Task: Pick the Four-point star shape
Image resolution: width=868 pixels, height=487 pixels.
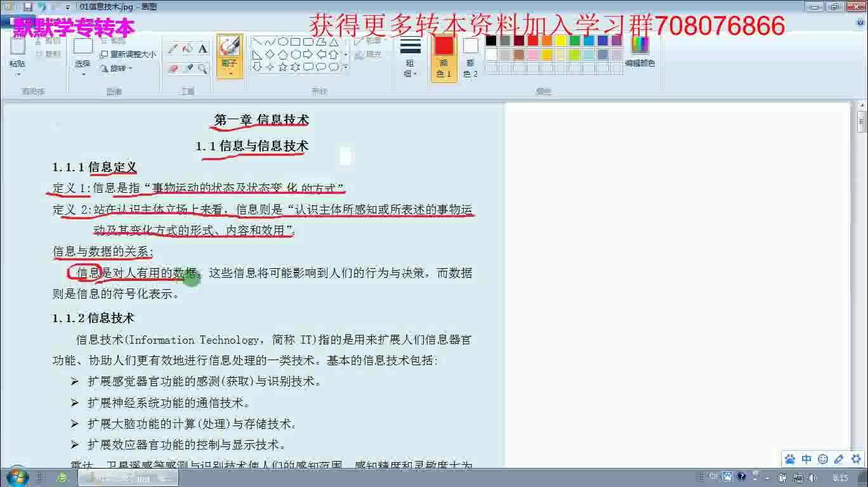Action: pos(270,67)
